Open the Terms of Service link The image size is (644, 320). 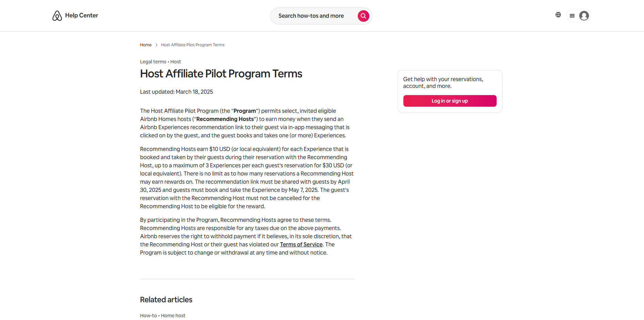coord(301,244)
